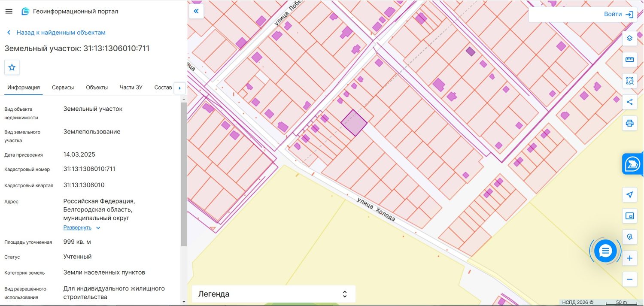Click the Землепользование value
Viewport: 644px width, 306px height.
[x=92, y=132]
